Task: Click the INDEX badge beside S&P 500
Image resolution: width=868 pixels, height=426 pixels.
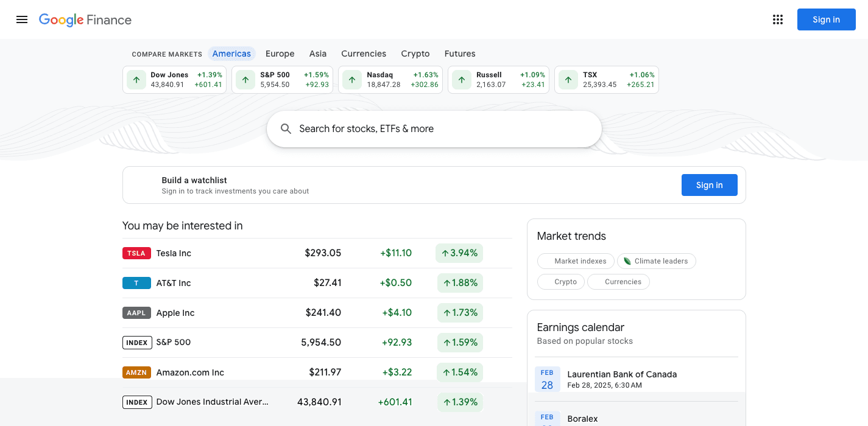Action: coord(137,343)
